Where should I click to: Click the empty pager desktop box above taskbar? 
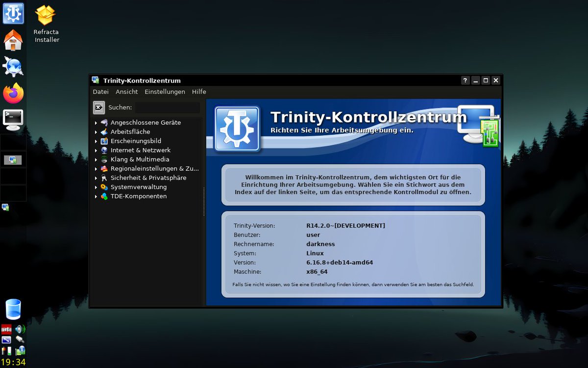pos(13,142)
